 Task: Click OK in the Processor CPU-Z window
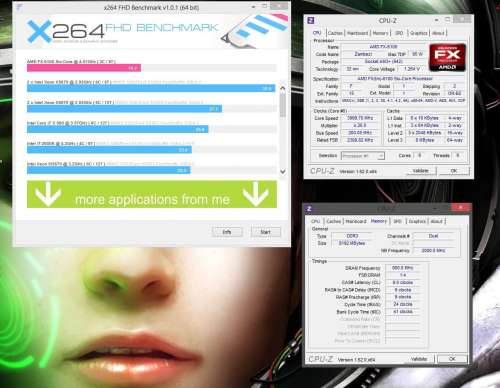[x=454, y=171]
